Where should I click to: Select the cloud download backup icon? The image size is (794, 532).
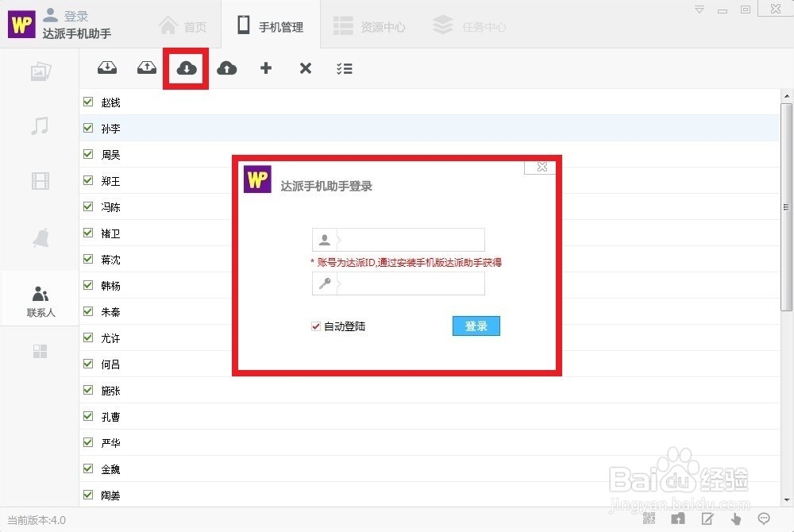[x=186, y=68]
